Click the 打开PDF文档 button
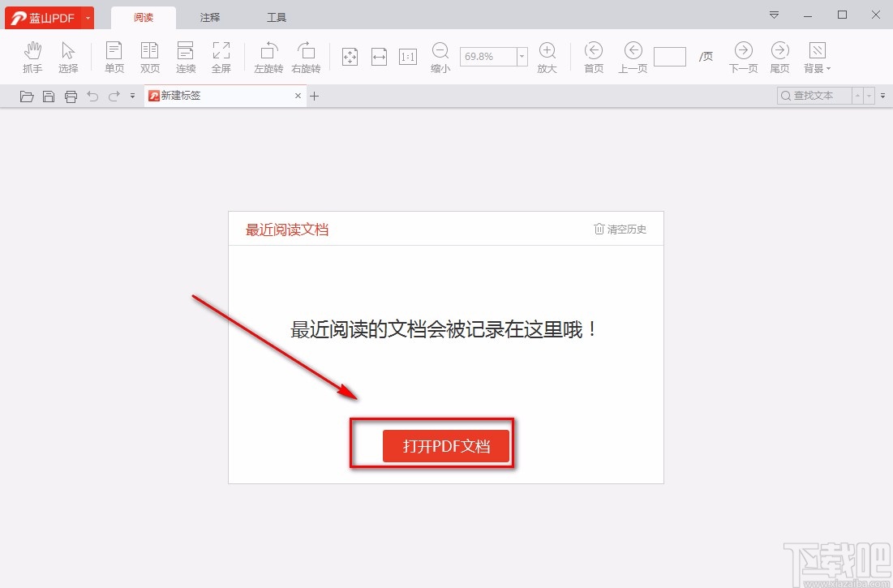 [445, 445]
